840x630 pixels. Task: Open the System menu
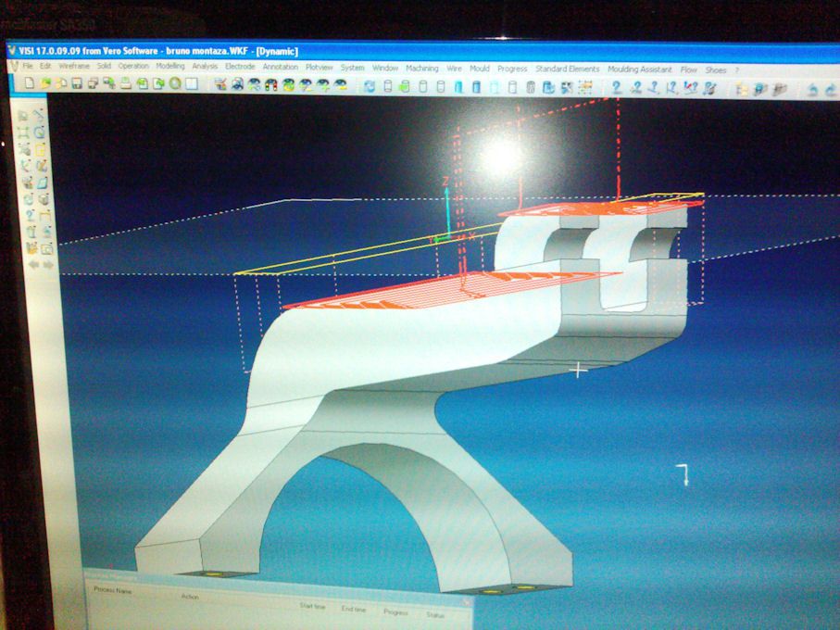click(353, 68)
